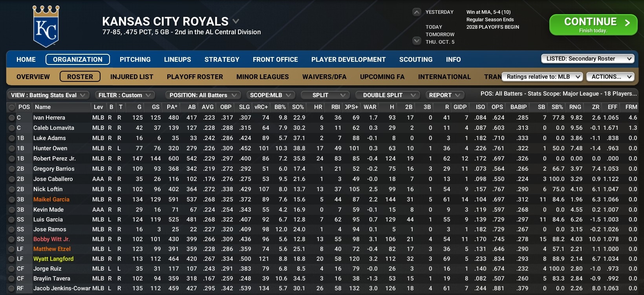The height and width of the screenshot is (295, 644).
Task: Switch to the UPCOMING FA tab
Action: [382, 77]
